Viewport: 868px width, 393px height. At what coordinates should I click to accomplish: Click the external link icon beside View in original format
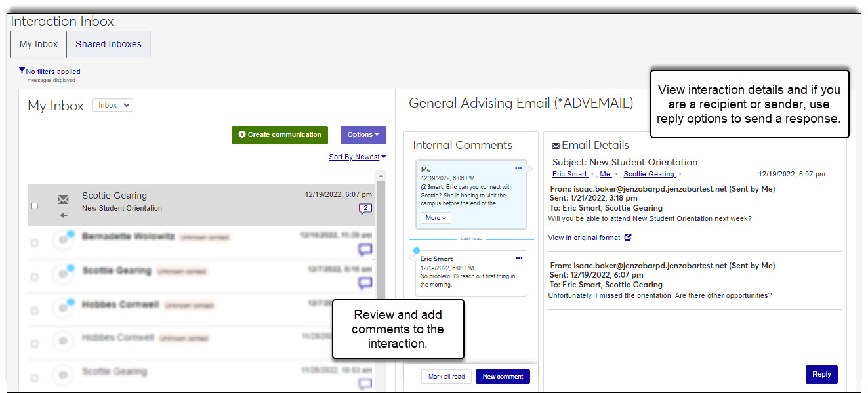point(628,238)
